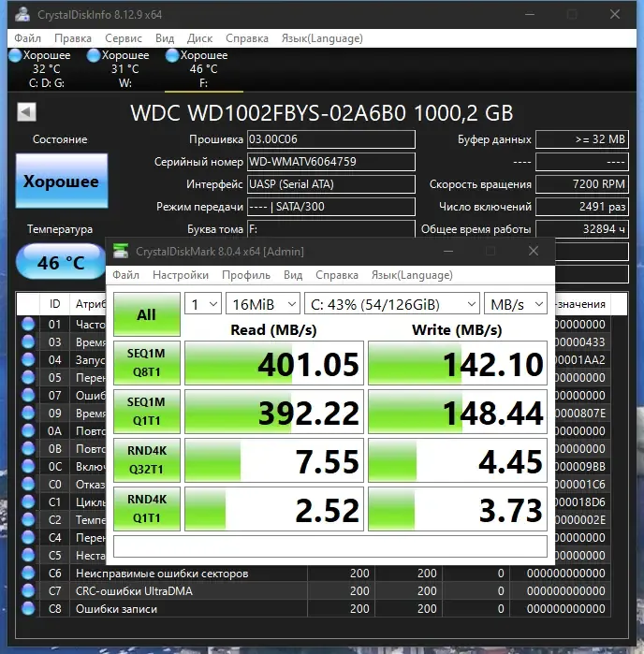Open the 16MiB test size dropdown

[263, 304]
